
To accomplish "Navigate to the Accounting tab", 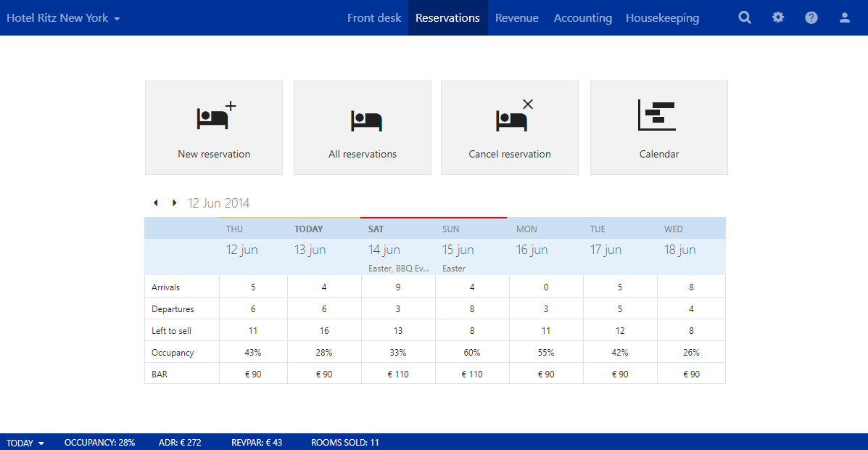I will point(583,17).
